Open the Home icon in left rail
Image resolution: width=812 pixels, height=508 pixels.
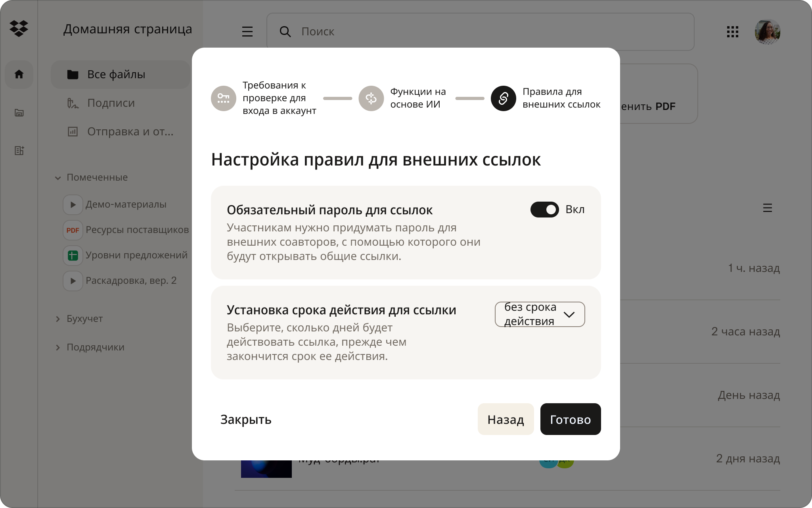tap(19, 74)
